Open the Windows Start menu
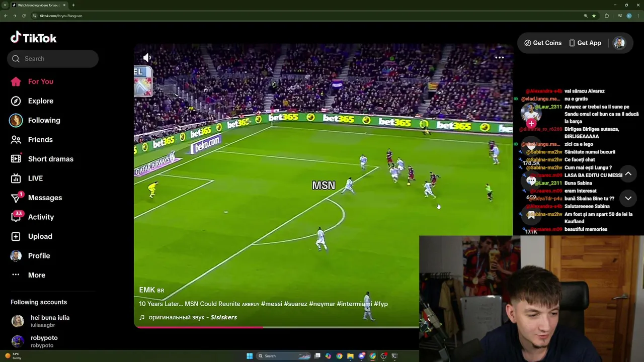 tap(250, 356)
